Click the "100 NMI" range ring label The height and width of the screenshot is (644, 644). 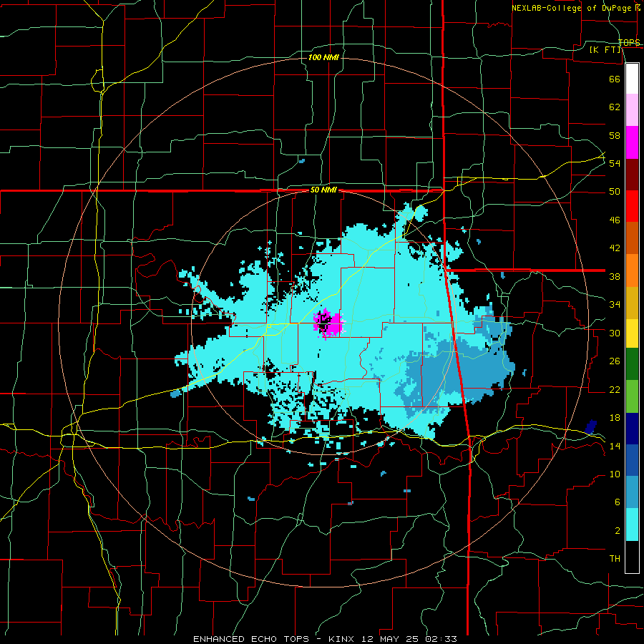tap(323, 57)
